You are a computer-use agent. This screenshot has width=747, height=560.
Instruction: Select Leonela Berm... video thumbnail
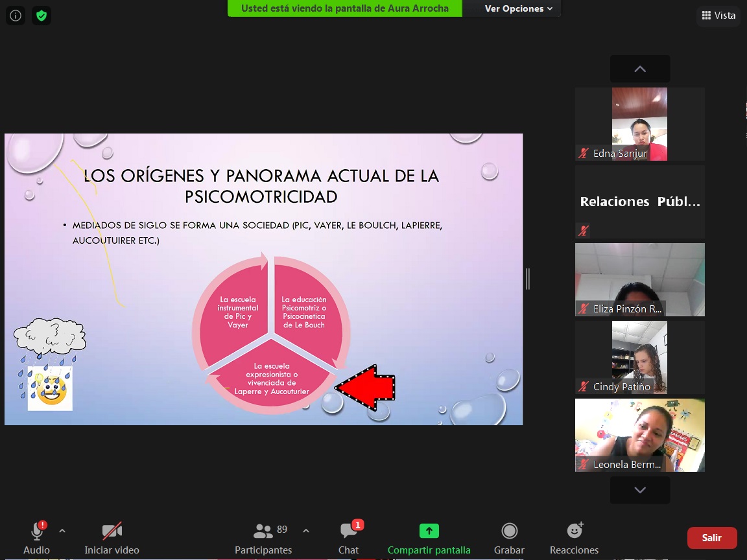640,436
